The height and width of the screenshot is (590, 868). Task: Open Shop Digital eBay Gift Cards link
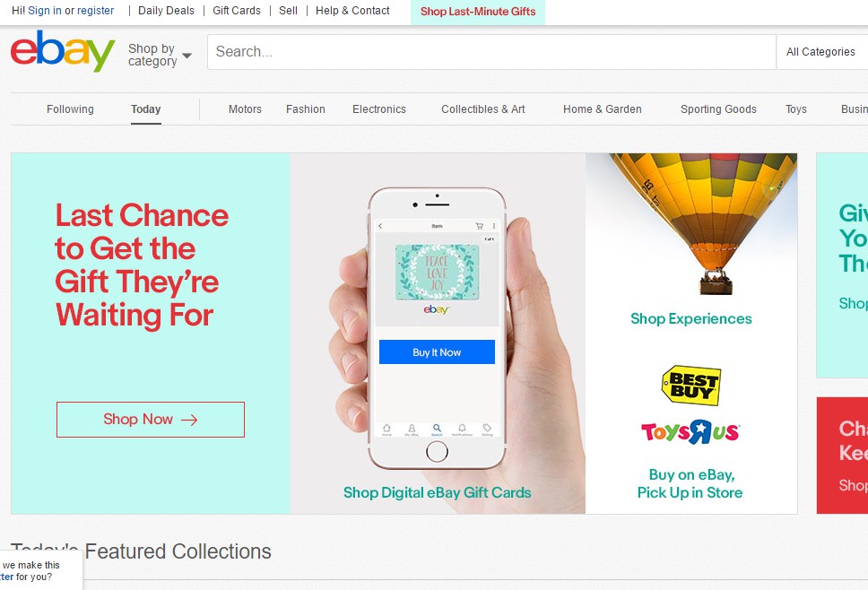point(438,492)
